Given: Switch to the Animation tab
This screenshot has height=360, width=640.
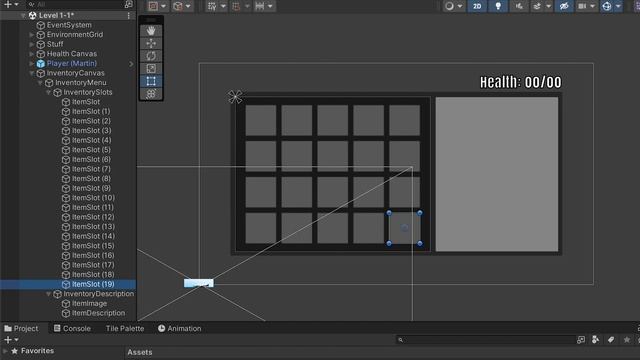Looking at the screenshot, I should [180, 329].
